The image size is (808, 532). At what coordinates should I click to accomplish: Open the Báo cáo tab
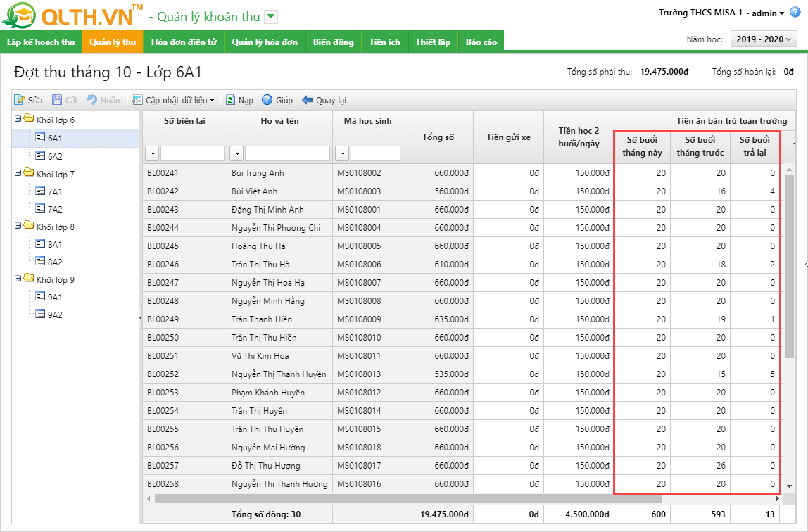click(x=481, y=42)
